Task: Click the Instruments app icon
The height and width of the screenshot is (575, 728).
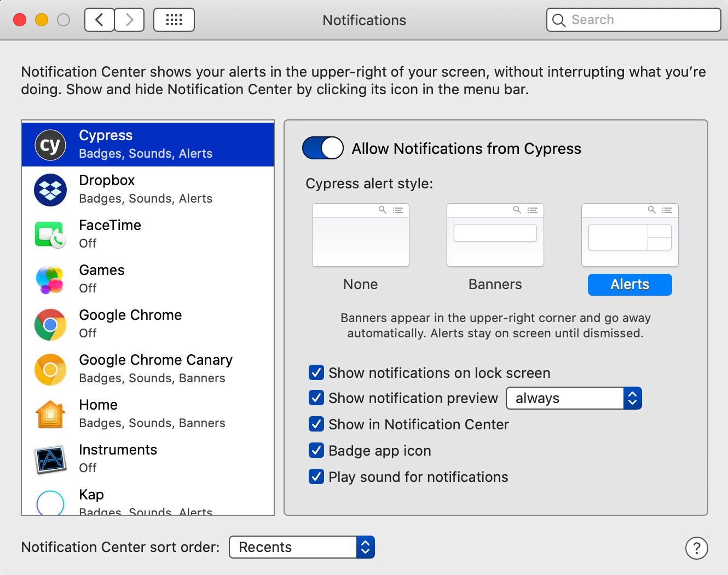Action: pyautogui.click(x=50, y=459)
